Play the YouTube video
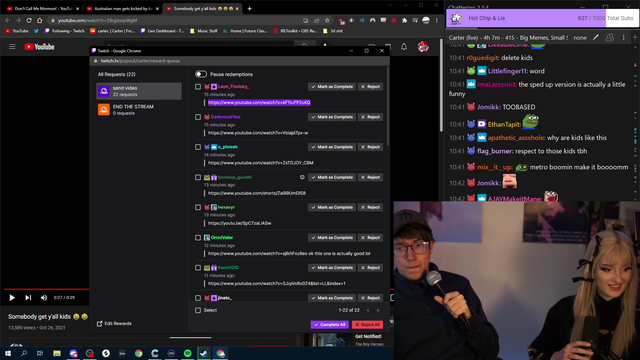Image resolution: width=640 pixels, height=360 pixels. click(12, 298)
